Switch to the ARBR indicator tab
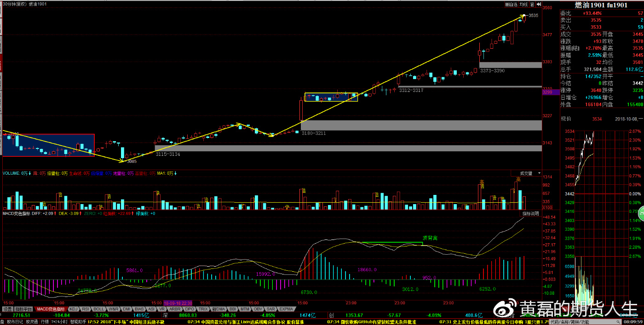 175,309
